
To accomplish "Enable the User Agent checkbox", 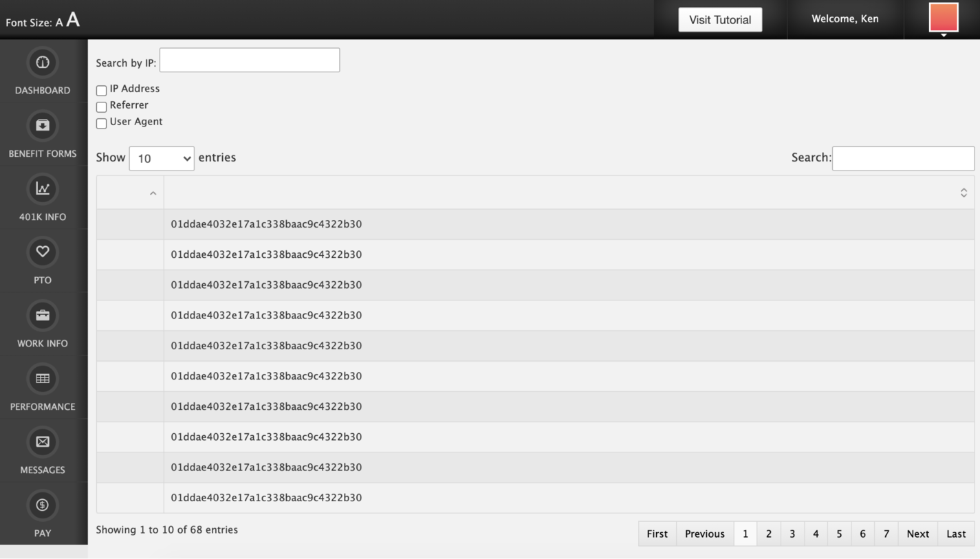I will (x=101, y=123).
